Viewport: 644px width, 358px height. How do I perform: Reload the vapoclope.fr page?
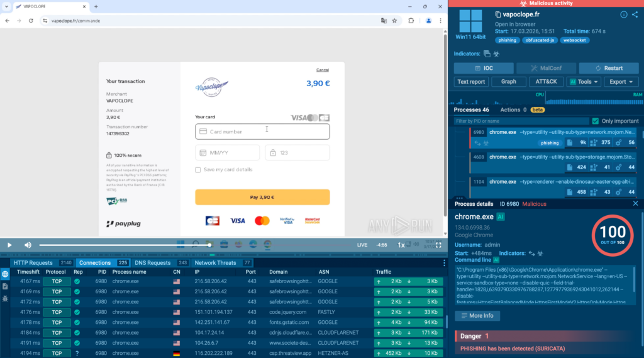point(31,21)
